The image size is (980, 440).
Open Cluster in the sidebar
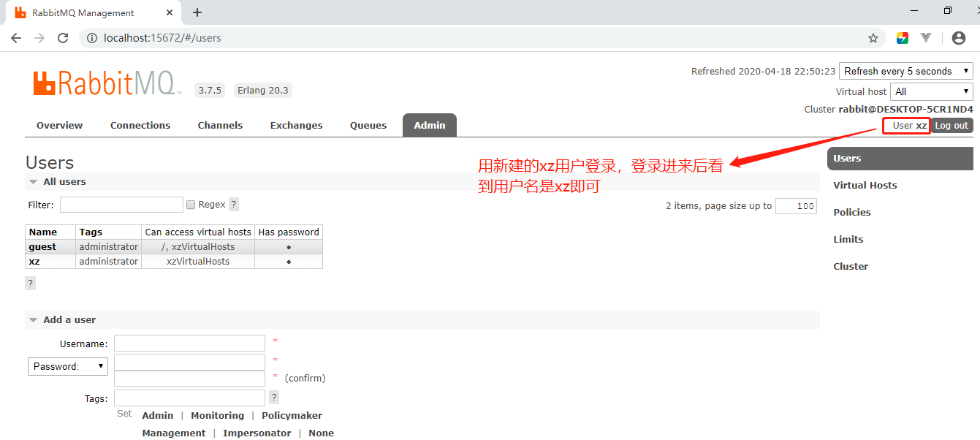tap(851, 266)
